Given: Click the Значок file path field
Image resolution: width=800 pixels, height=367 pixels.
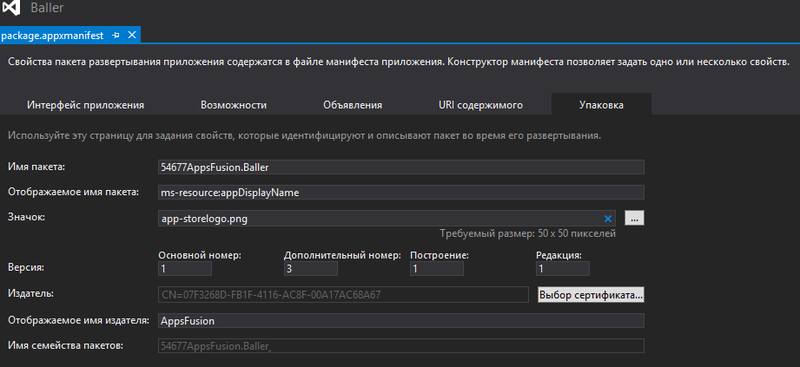Looking at the screenshot, I should click(x=387, y=218).
